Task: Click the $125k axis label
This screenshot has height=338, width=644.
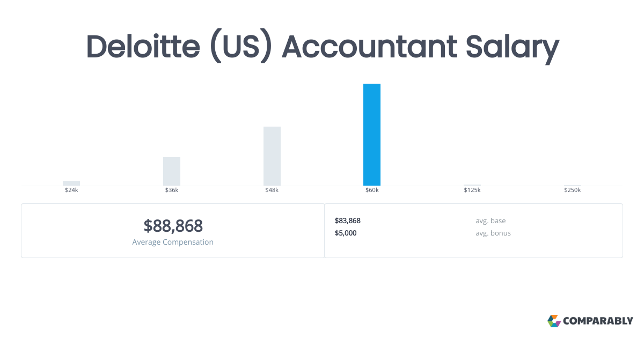Action: click(472, 190)
